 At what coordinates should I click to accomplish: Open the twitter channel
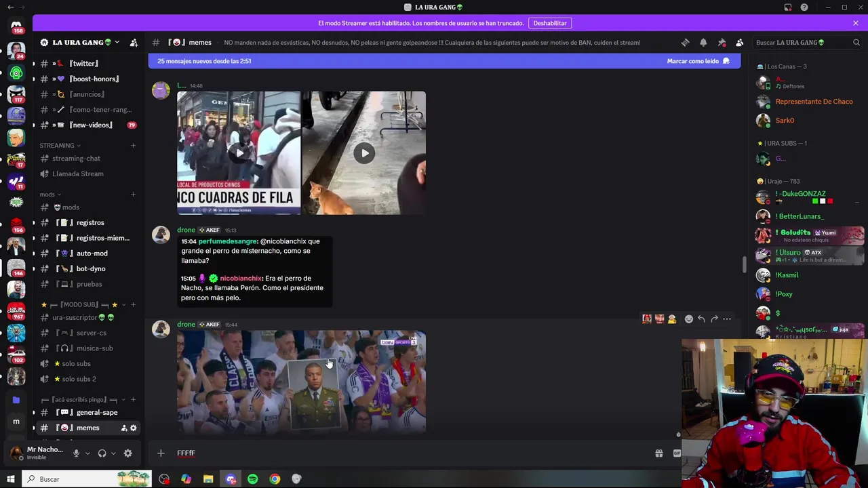87,64
